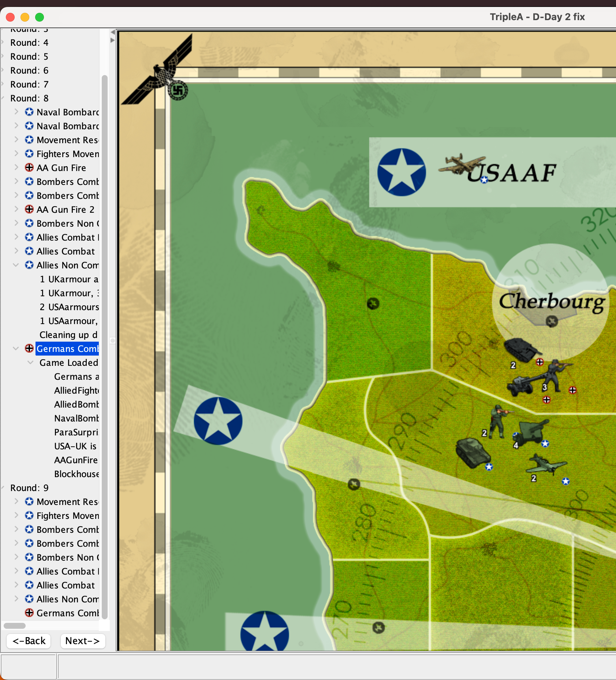Click the history panel horizontal scrollbar thumb
The width and height of the screenshot is (616, 680).
[15, 625]
